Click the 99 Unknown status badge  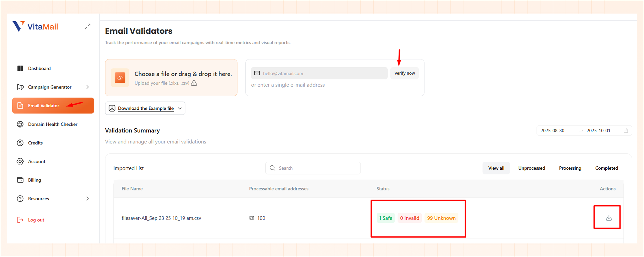(441, 218)
